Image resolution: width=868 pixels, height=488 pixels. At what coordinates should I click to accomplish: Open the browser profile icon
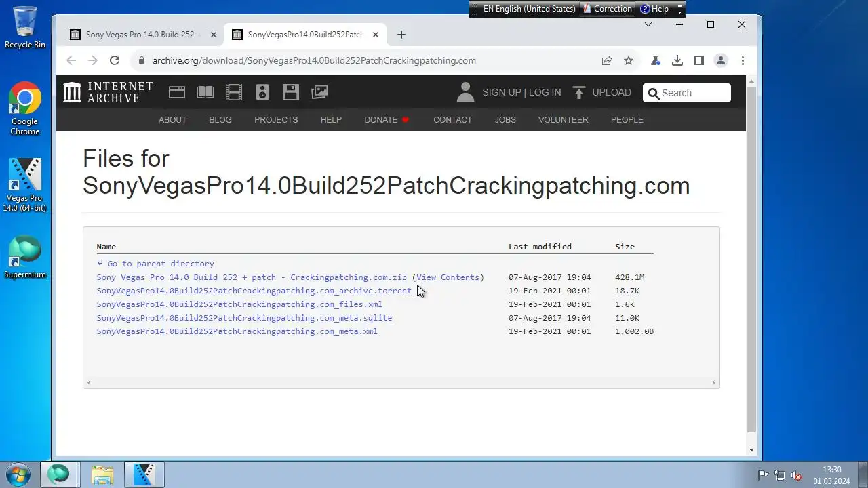(721, 60)
